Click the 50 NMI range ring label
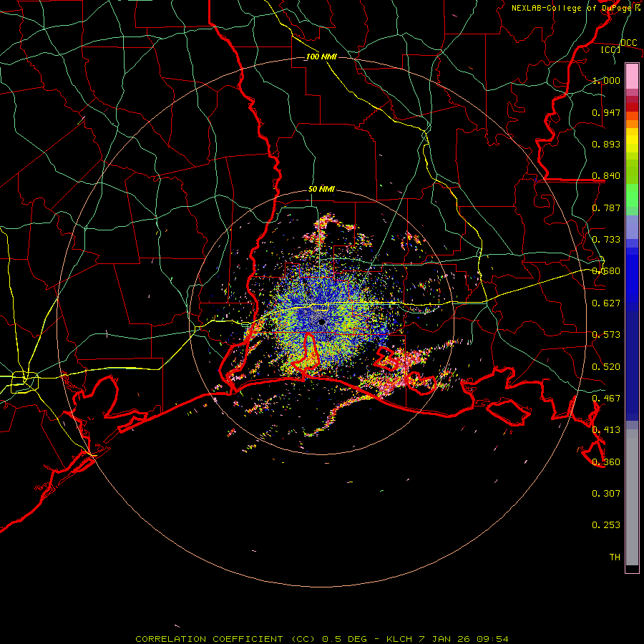644x644 pixels. tap(321, 190)
